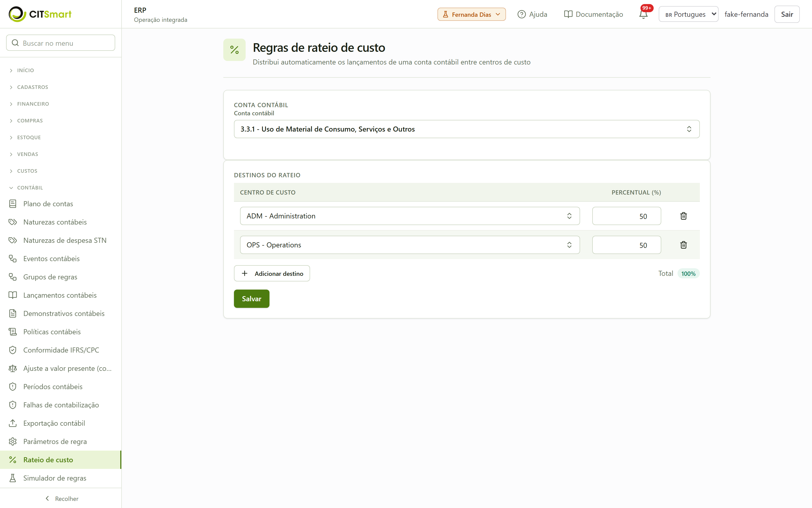
Task: Open Simulador de regras menu item
Action: click(x=60, y=478)
